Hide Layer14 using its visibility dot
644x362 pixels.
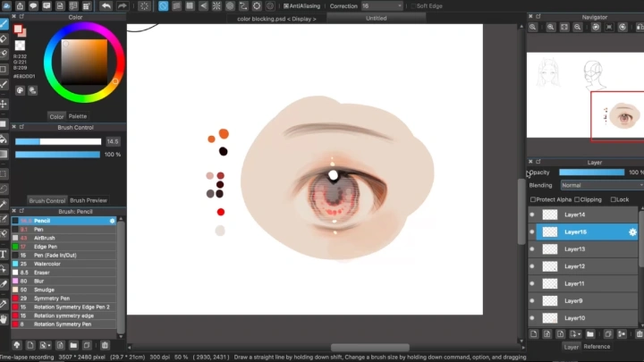click(532, 215)
